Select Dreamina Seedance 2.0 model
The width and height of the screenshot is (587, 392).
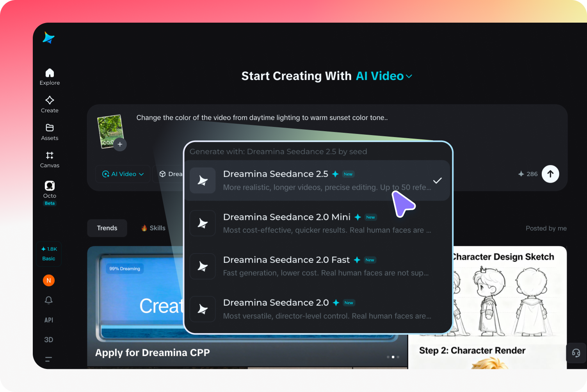pos(317,309)
